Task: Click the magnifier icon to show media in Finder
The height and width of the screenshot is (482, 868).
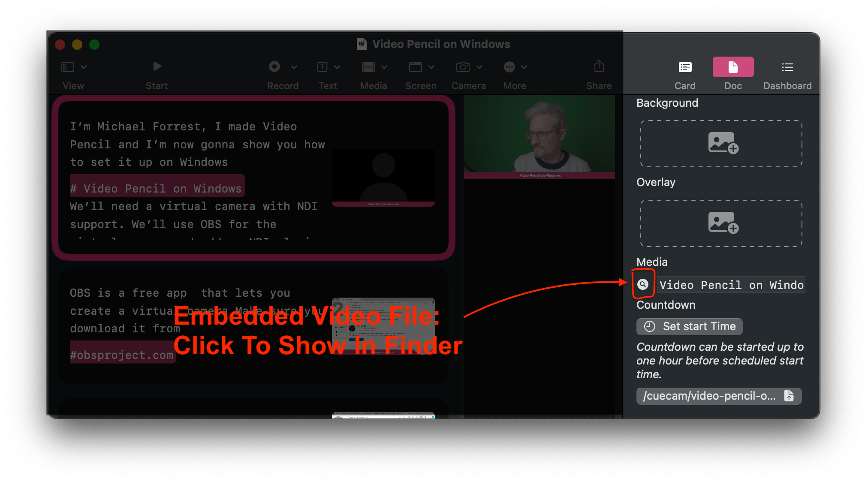Action: tap(642, 284)
